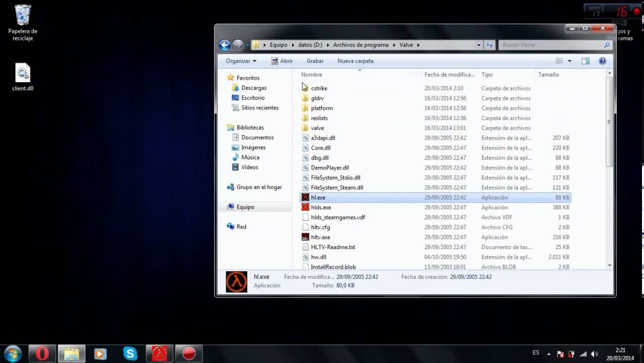The width and height of the screenshot is (644, 363).
Task: Go back with the Explorer back arrow
Action: coord(225,45)
